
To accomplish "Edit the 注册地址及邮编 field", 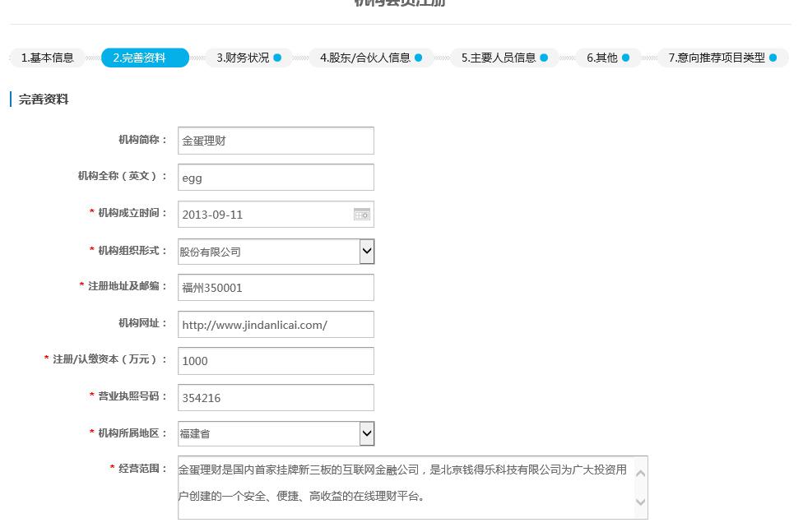I will click(x=276, y=288).
